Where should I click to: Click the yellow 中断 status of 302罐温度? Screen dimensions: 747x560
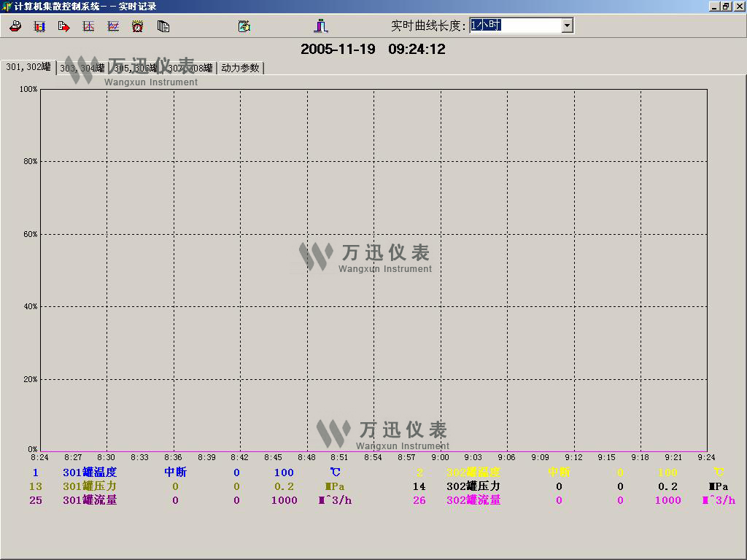click(559, 472)
